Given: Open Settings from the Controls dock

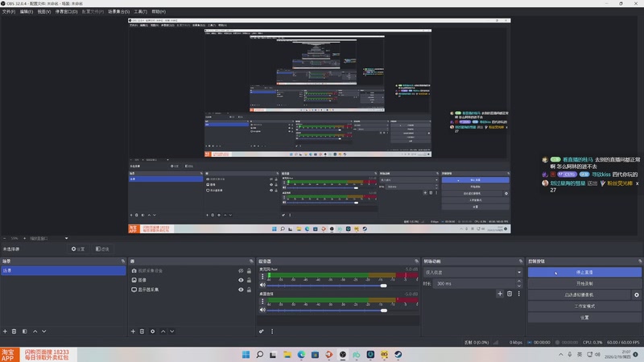Looking at the screenshot, I should click(584, 317).
